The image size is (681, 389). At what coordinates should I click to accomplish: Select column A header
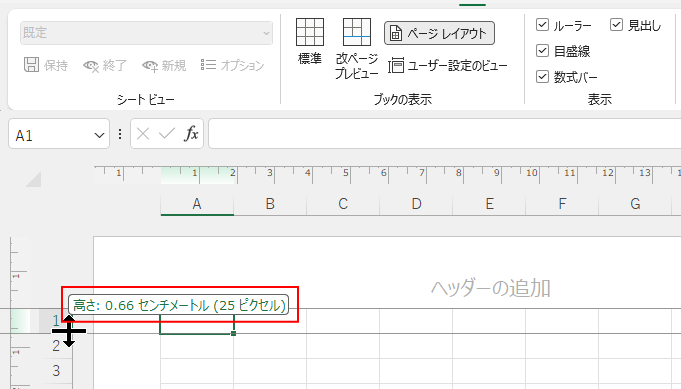(x=197, y=204)
